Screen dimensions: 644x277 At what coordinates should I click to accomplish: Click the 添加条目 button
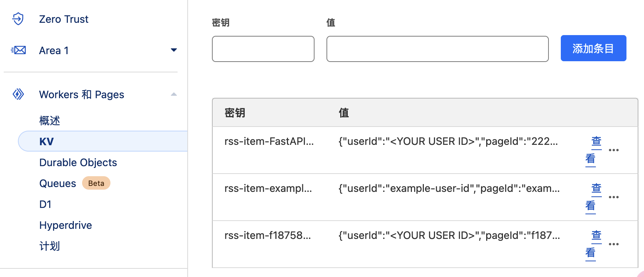point(593,49)
